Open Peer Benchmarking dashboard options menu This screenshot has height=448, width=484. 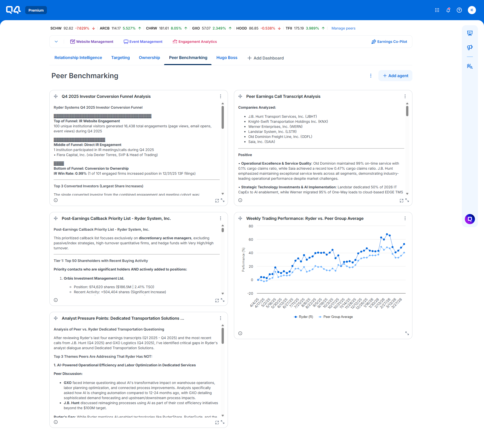click(x=371, y=76)
